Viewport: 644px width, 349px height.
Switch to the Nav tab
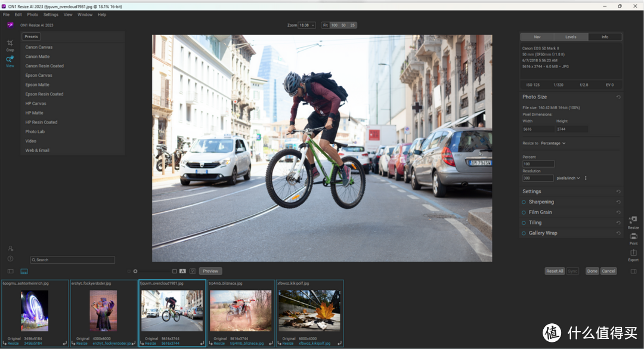click(x=537, y=37)
